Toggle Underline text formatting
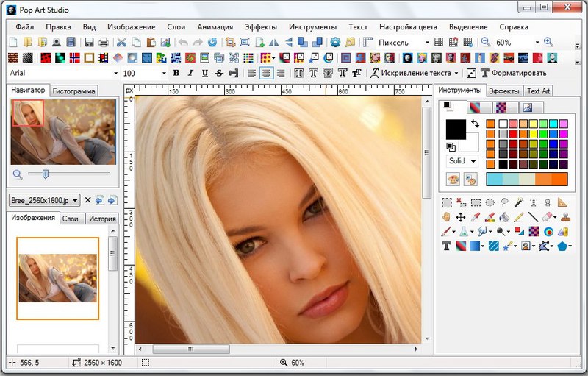 (205, 73)
